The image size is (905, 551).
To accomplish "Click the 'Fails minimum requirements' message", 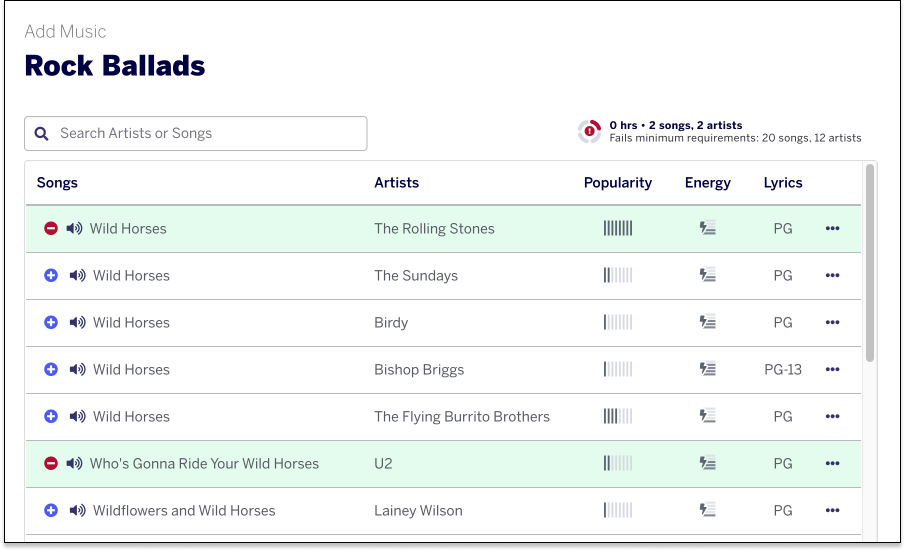I will coord(735,138).
